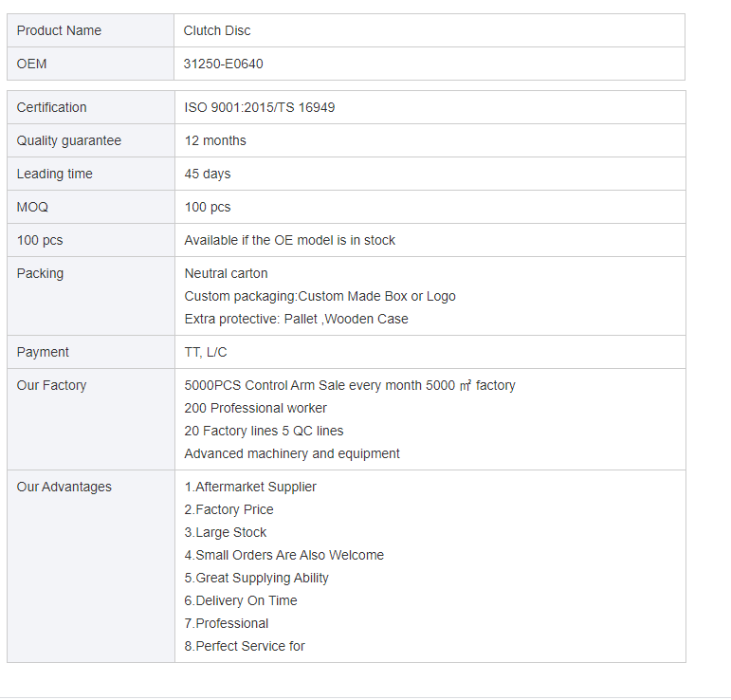Click the Available if OE model in stock text

pos(289,240)
